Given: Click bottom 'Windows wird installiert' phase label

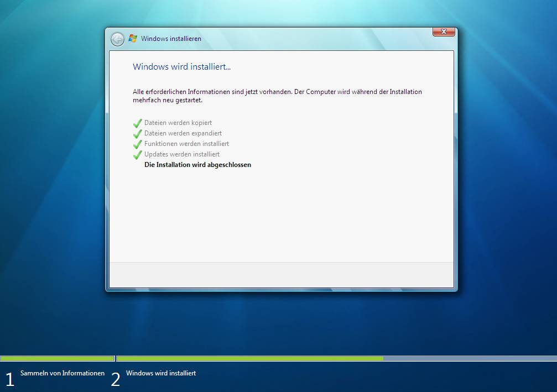Looking at the screenshot, I should [x=161, y=373].
